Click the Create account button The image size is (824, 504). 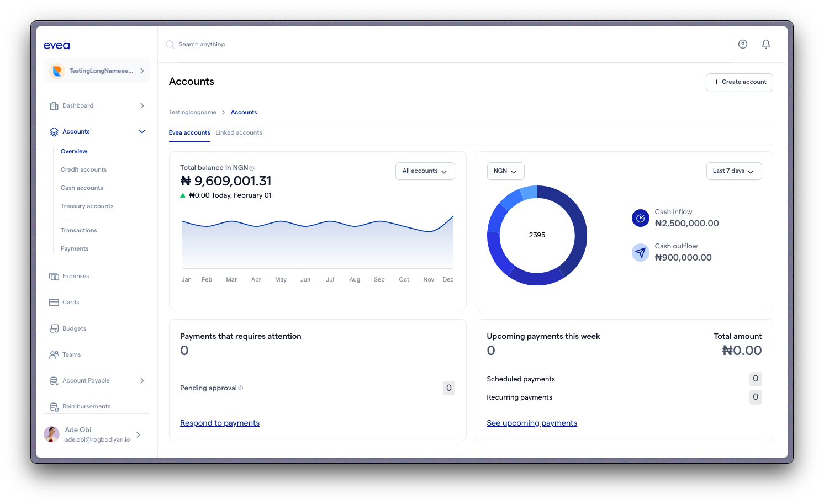739,82
